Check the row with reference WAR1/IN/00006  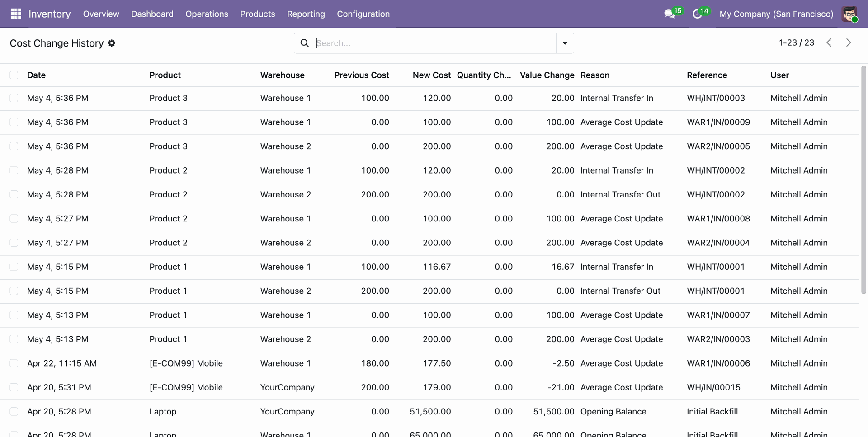tap(14, 363)
